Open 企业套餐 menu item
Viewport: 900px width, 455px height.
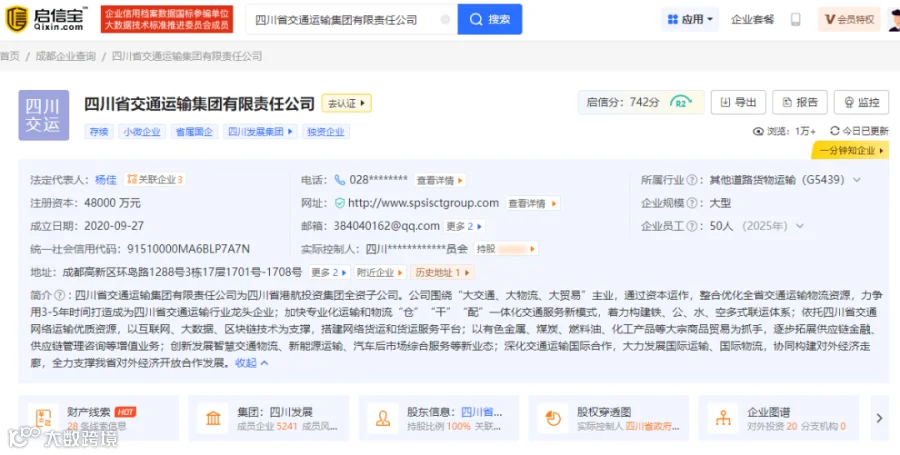click(752, 20)
